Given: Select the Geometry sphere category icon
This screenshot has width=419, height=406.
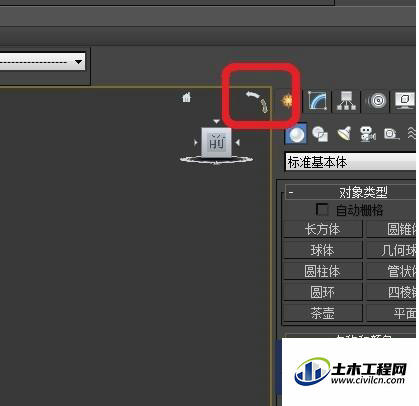Looking at the screenshot, I should [296, 134].
